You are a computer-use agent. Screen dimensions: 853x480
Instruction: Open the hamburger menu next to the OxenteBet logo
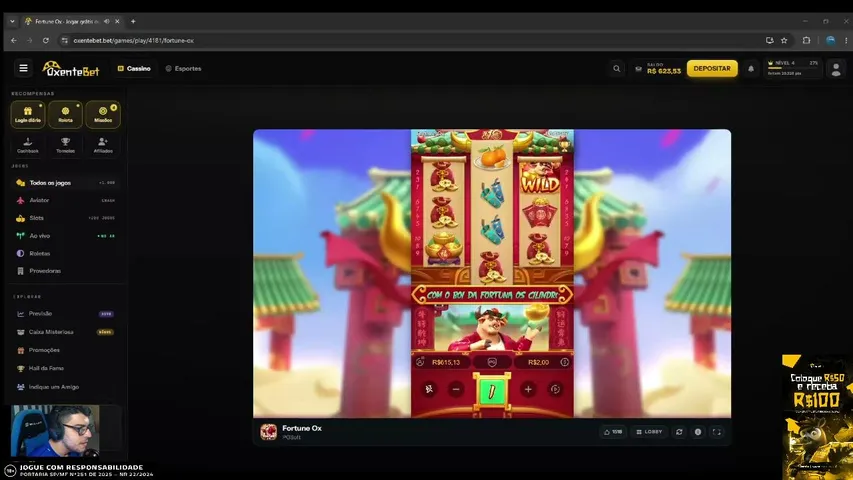point(23,69)
